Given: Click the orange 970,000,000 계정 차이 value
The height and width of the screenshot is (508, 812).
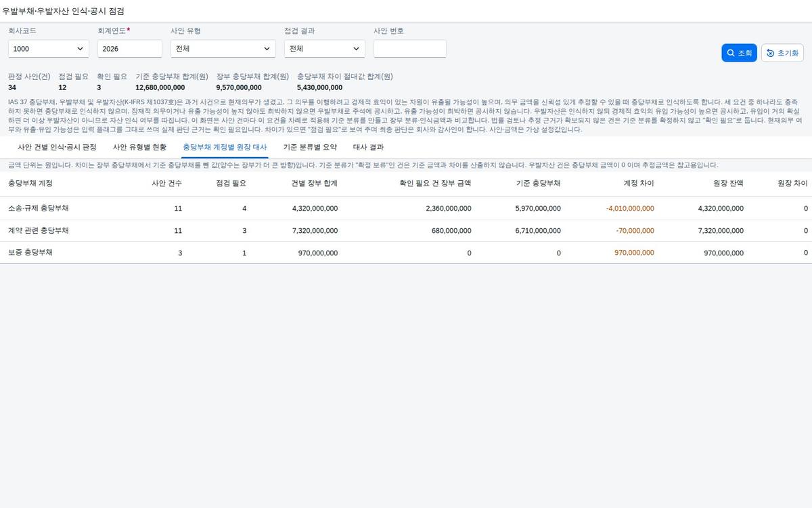Looking at the screenshot, I should click(634, 253).
